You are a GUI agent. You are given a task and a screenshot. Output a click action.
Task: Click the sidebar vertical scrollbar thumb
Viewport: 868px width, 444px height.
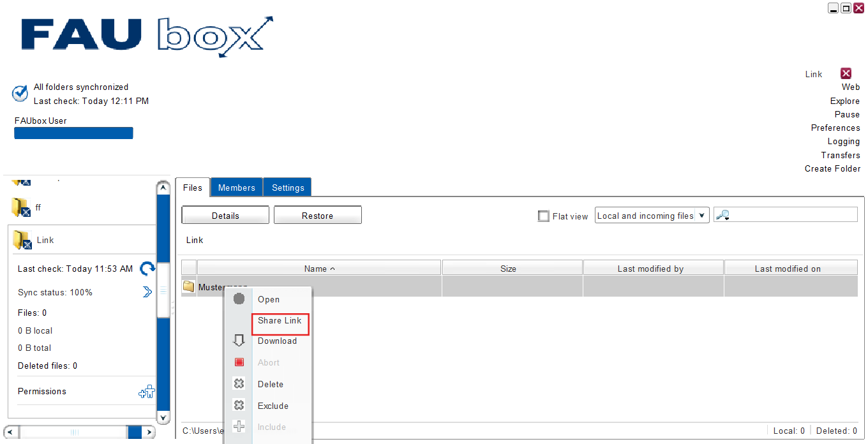click(163, 290)
